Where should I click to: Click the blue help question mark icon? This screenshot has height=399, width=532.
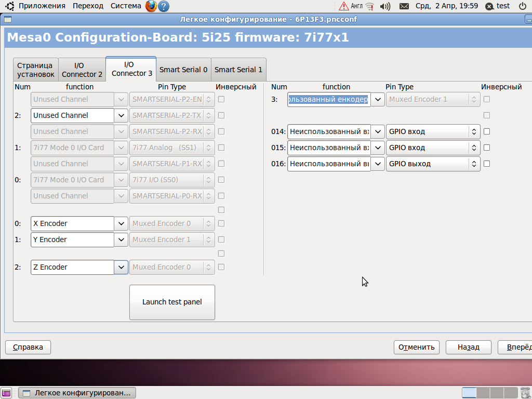click(164, 6)
